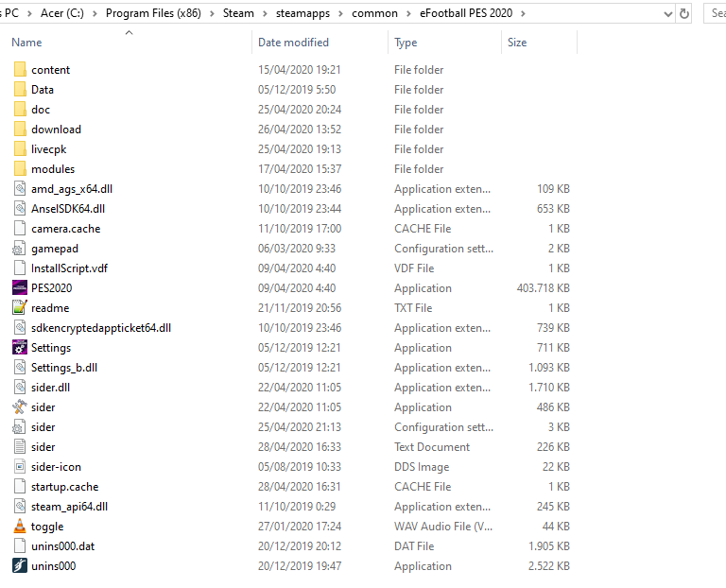Click the sider.dll file icon
The height and width of the screenshot is (588, 726).
pyautogui.click(x=20, y=388)
